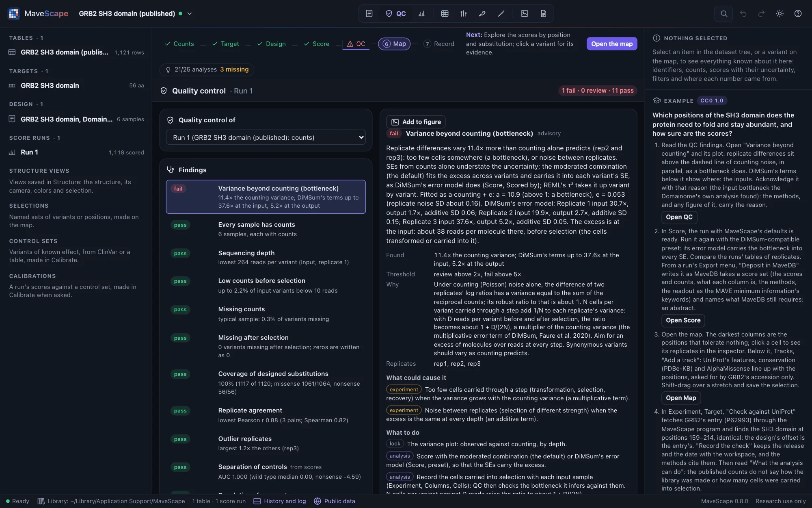Go to the Target workflow step
The height and width of the screenshot is (508, 812).
(x=225, y=44)
